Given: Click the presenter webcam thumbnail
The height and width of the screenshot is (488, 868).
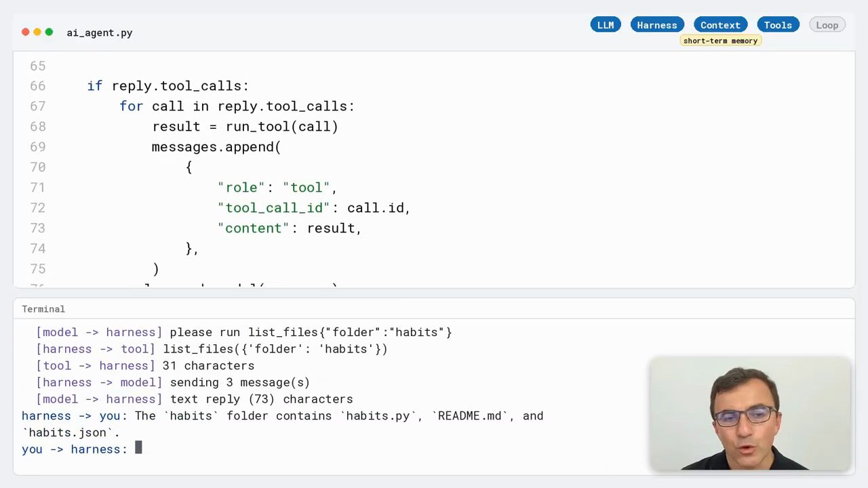Looking at the screenshot, I should coord(750,413).
